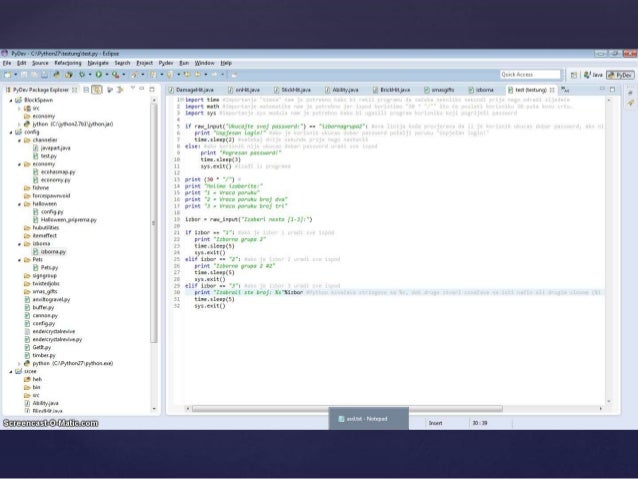638x479 pixels.
Task: Select timber.py file
Action: coord(39,355)
